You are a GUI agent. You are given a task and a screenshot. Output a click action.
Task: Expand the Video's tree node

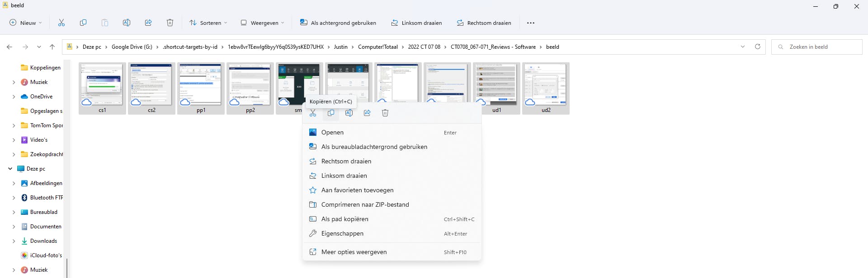14,140
